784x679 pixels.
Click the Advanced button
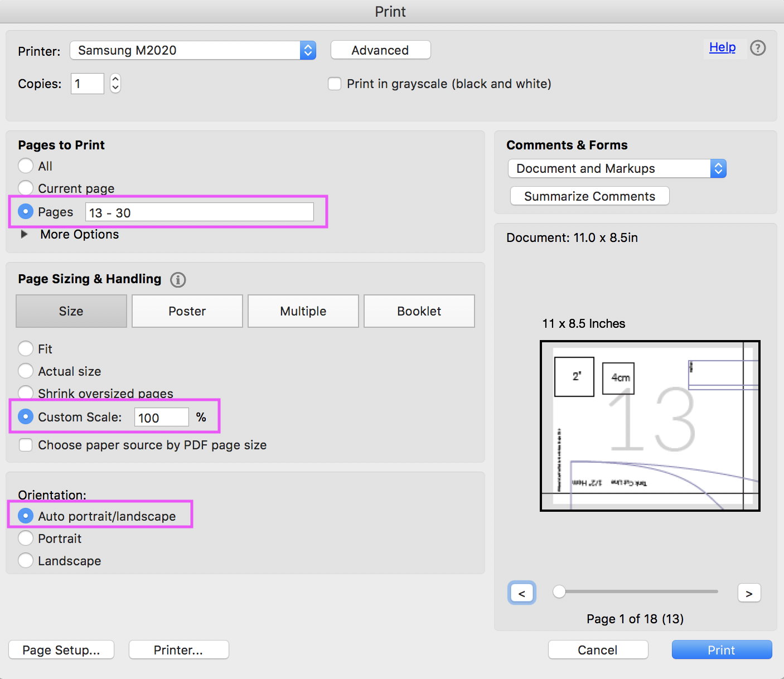[380, 50]
